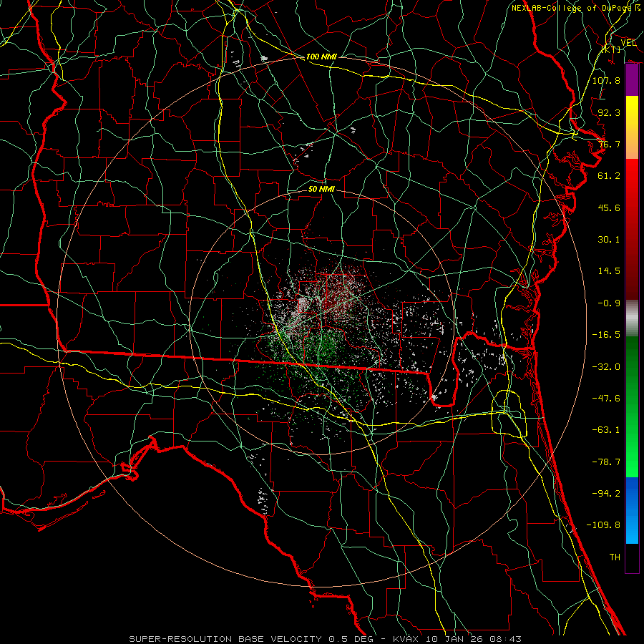The width and height of the screenshot is (644, 644).
Task: Click the 100 NMI range ring label
Action: pyautogui.click(x=321, y=57)
